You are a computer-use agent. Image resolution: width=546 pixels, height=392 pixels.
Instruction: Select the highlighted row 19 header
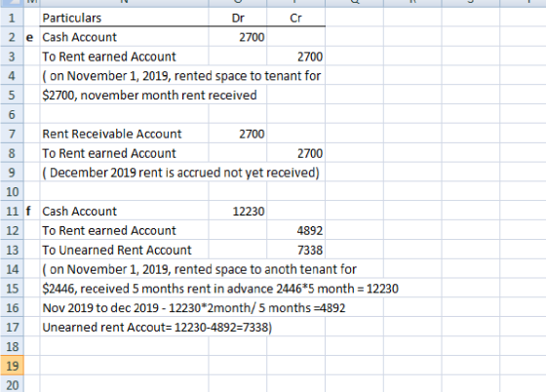tap(12, 366)
